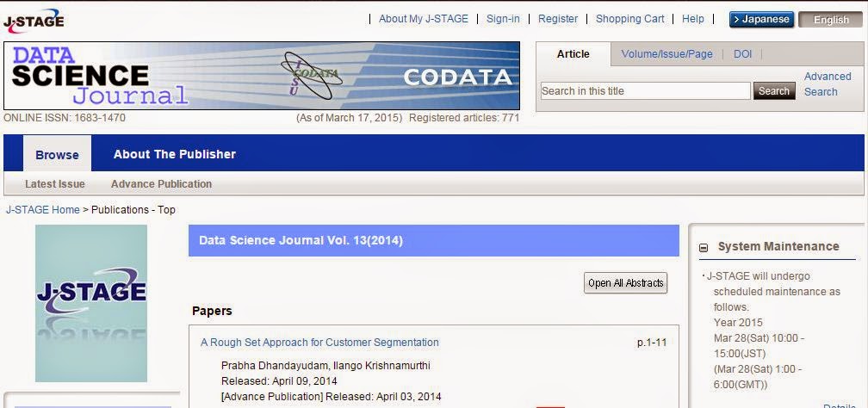
Task: Click the '(As of March 17, 2015)' text
Action: tap(350, 118)
